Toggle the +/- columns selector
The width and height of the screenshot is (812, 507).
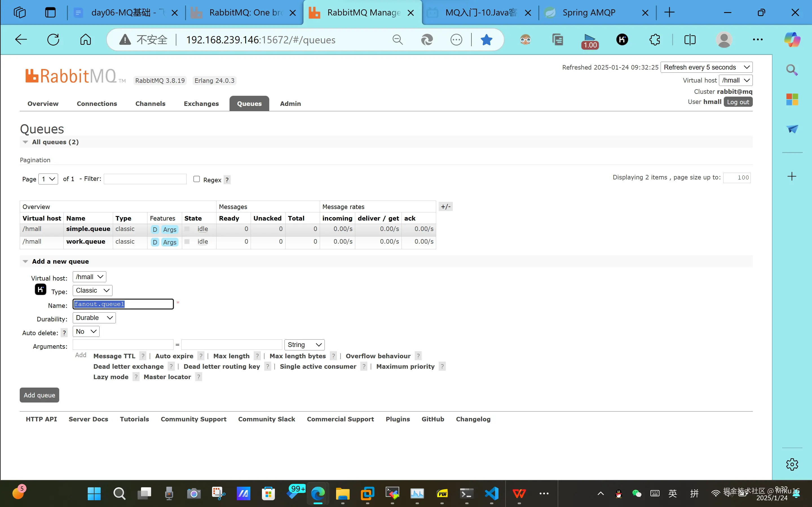tap(445, 206)
